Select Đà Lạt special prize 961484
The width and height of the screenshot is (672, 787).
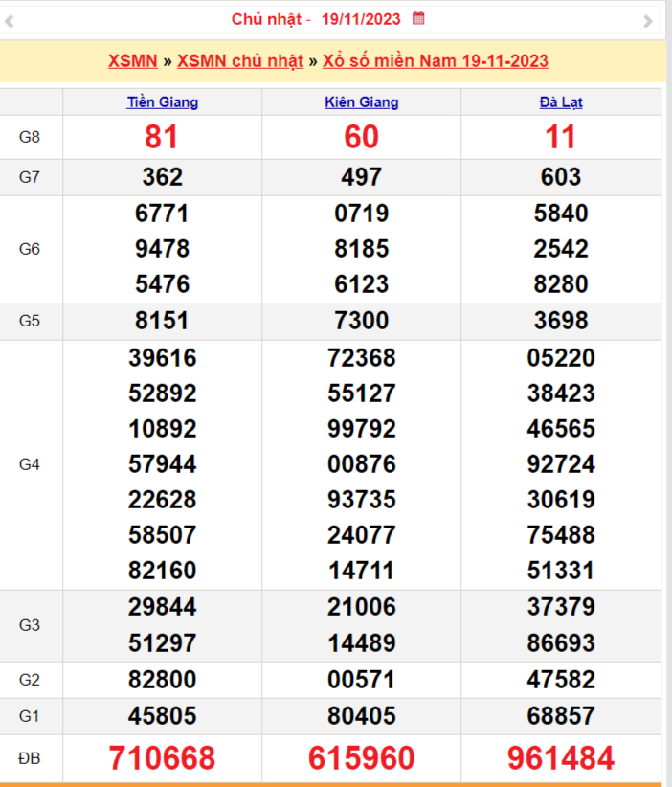click(561, 759)
